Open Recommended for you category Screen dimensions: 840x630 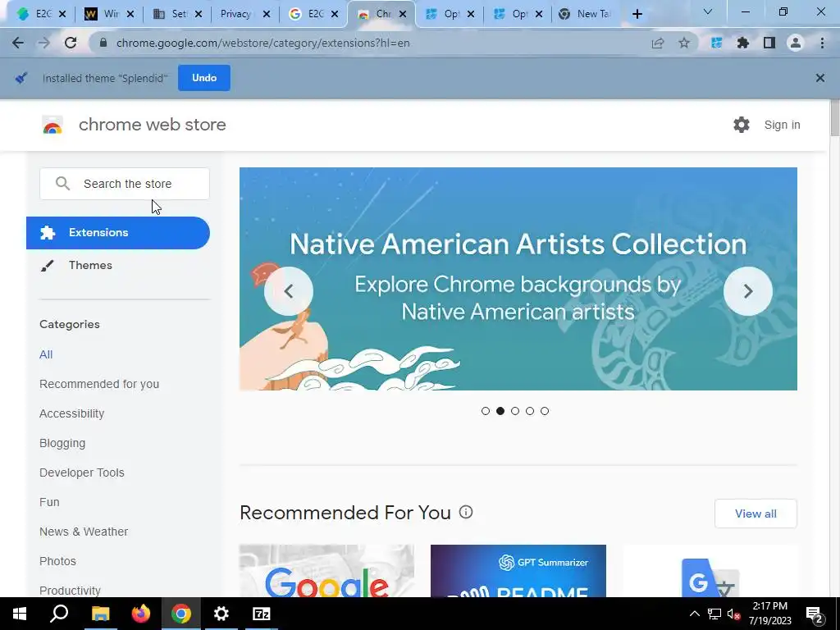pos(99,384)
